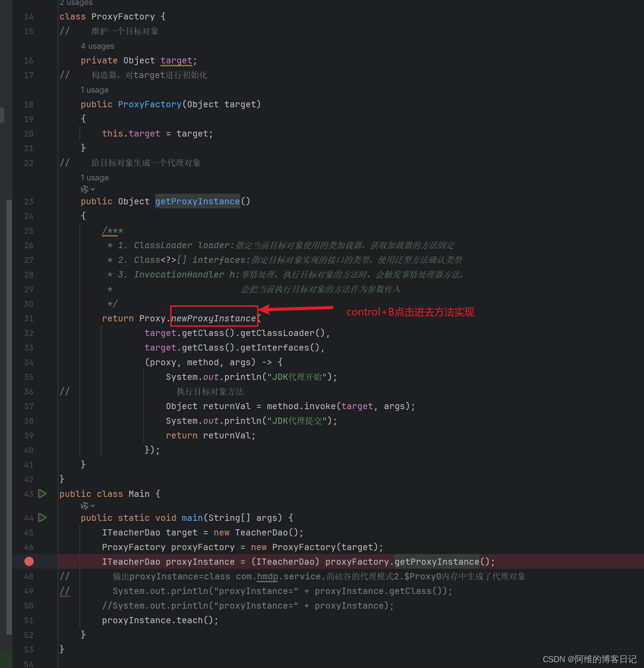Click "this.target" on line 20
Image resolution: width=644 pixels, height=668 pixels.
131,133
